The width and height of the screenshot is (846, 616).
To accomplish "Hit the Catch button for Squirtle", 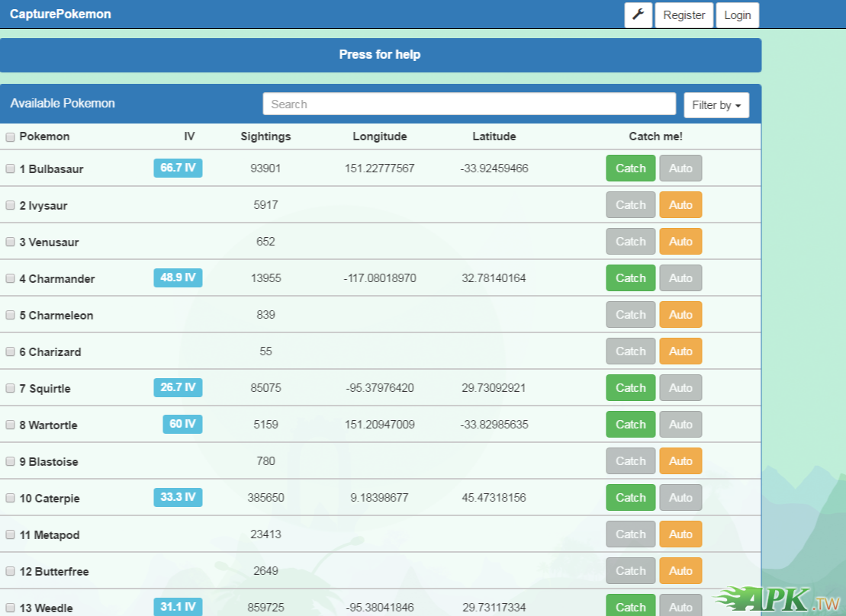I will coord(630,388).
